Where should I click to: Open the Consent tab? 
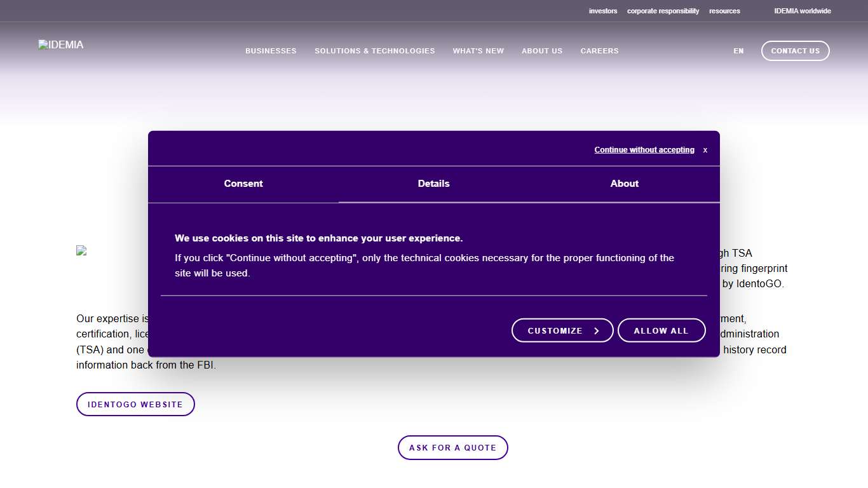[x=243, y=184]
